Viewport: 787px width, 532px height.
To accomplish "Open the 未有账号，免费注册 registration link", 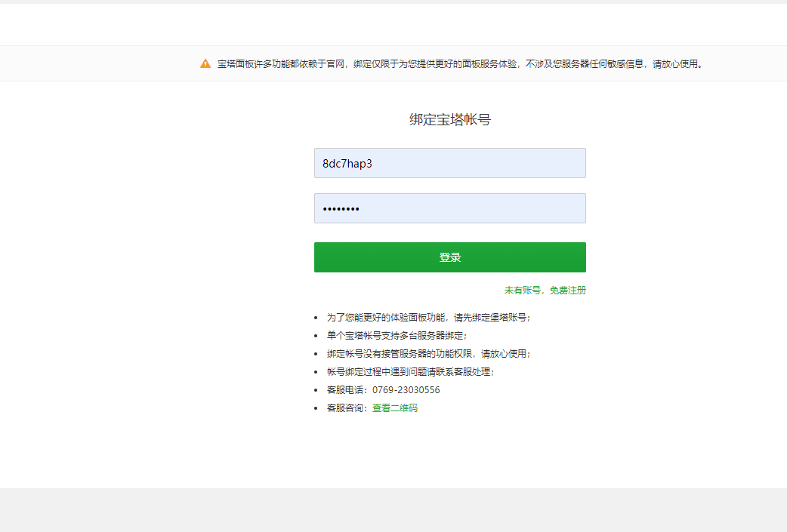I will [x=545, y=291].
